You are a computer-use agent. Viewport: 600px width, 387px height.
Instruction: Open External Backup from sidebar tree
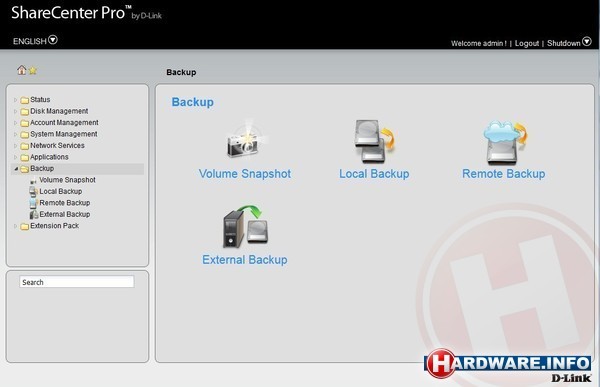[65, 214]
